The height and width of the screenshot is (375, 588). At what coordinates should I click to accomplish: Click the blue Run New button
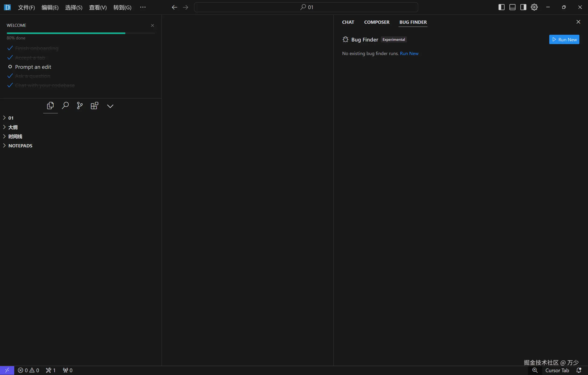point(564,39)
